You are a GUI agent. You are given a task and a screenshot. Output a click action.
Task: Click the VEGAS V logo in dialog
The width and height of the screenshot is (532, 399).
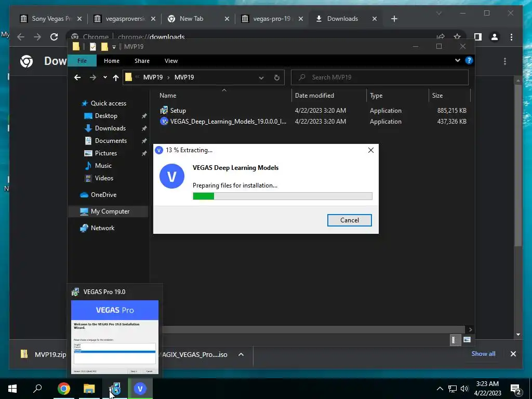click(171, 176)
